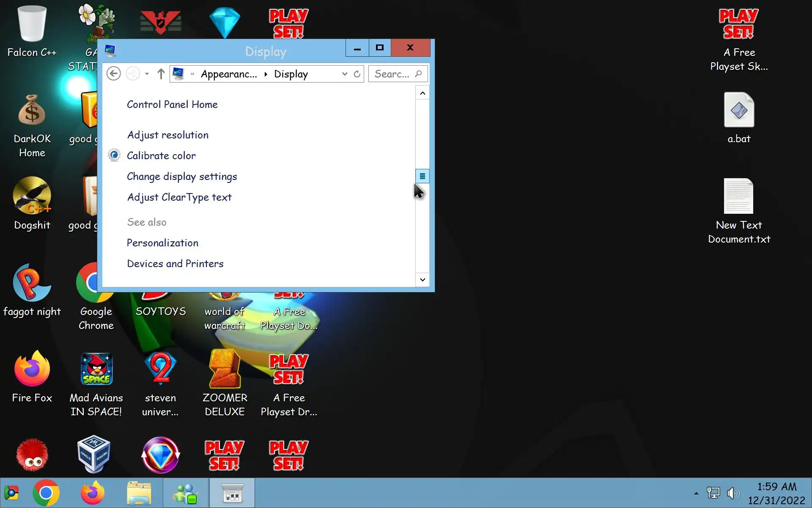Click the Appearanc... breadcrumb segment
Viewport: 812px width, 508px height.
click(x=228, y=74)
